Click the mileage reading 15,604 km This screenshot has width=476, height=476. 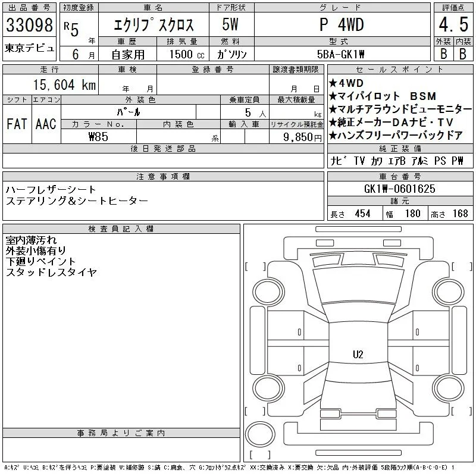[x=64, y=84]
